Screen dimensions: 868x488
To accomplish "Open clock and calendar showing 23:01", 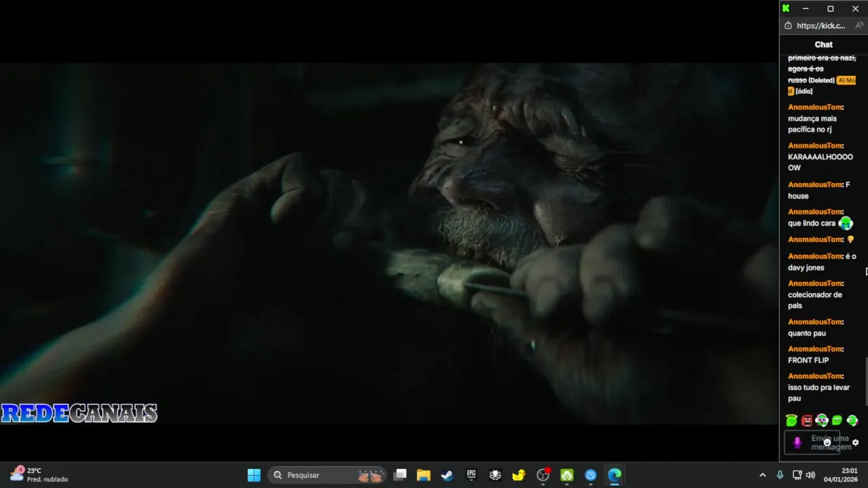I will 840,474.
